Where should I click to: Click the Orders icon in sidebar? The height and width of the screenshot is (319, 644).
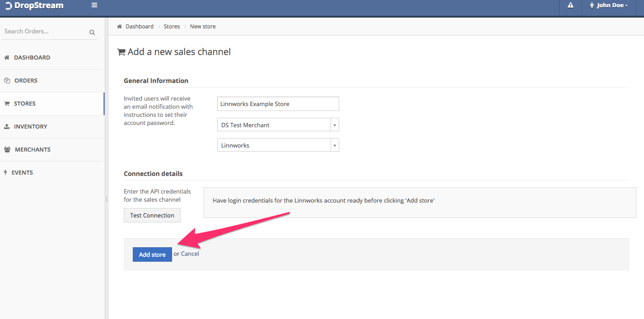point(7,81)
